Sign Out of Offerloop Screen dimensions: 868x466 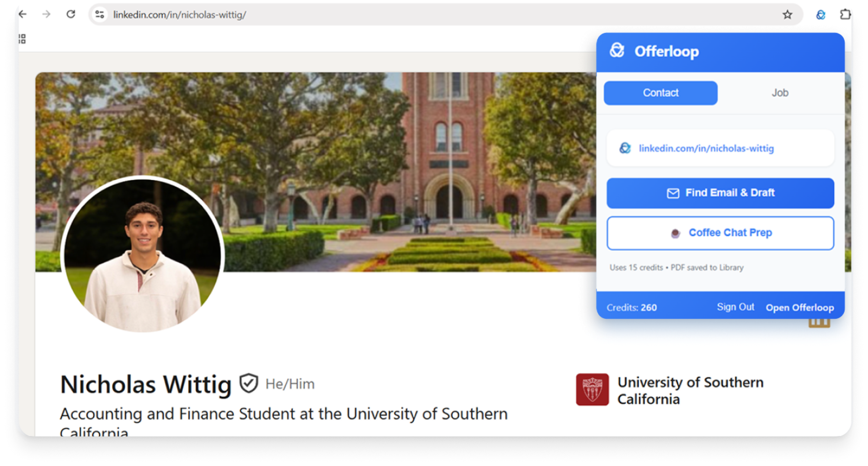point(735,307)
